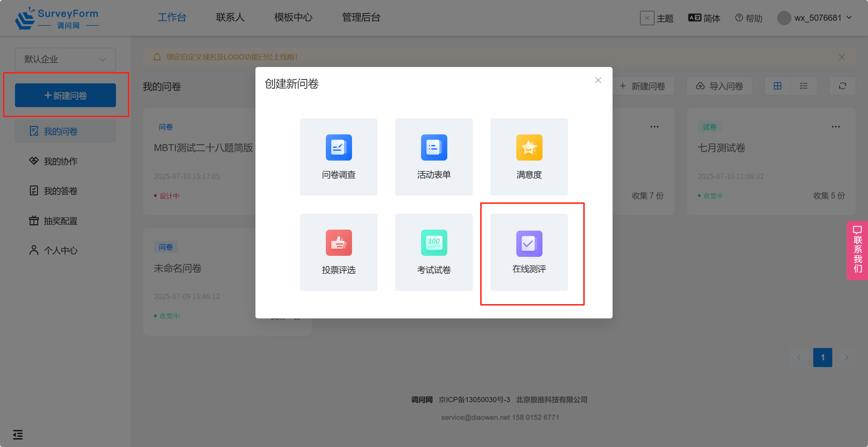868x447 pixels.
Task: Open the 模板中心 navigation tab
Action: (293, 17)
